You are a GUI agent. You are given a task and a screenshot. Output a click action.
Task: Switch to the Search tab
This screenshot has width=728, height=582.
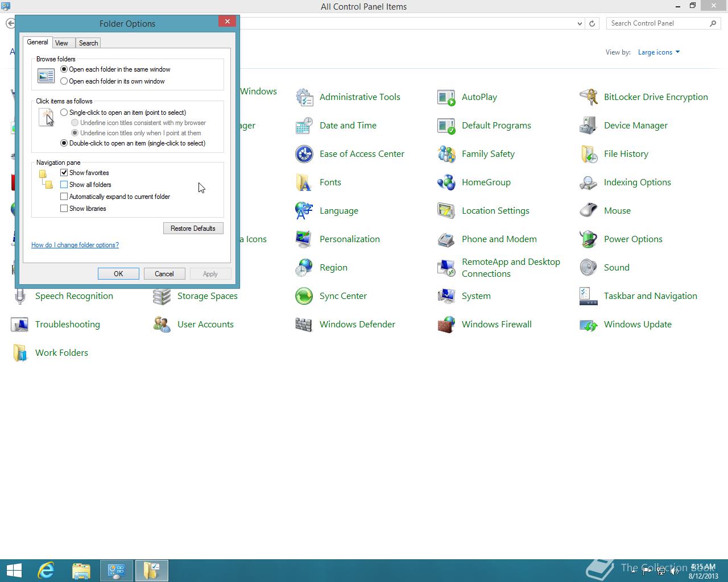coord(88,43)
